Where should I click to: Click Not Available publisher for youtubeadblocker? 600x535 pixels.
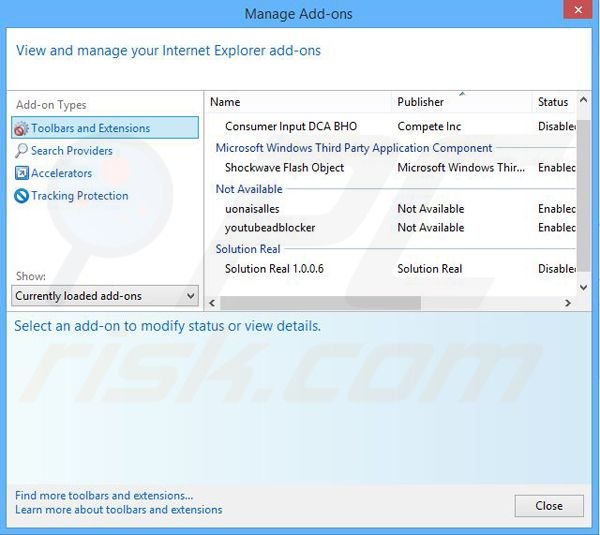pos(430,228)
